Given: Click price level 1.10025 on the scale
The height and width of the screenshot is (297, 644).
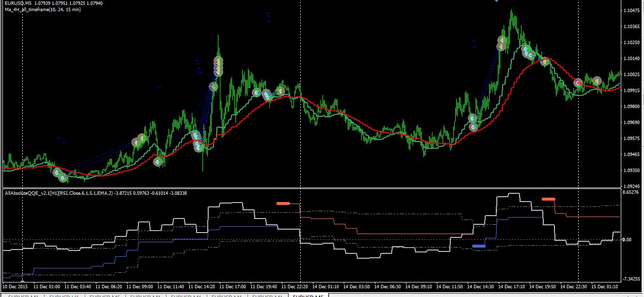Looking at the screenshot, I should tap(631, 75).
